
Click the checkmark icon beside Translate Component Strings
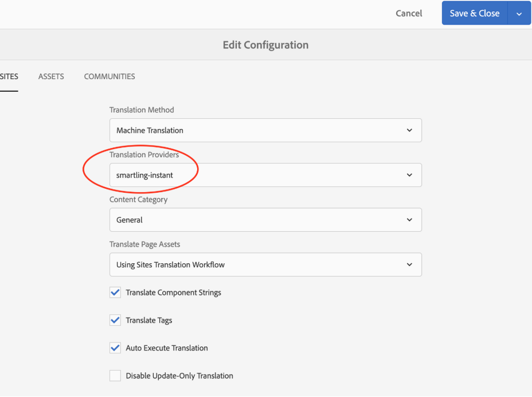pos(115,292)
